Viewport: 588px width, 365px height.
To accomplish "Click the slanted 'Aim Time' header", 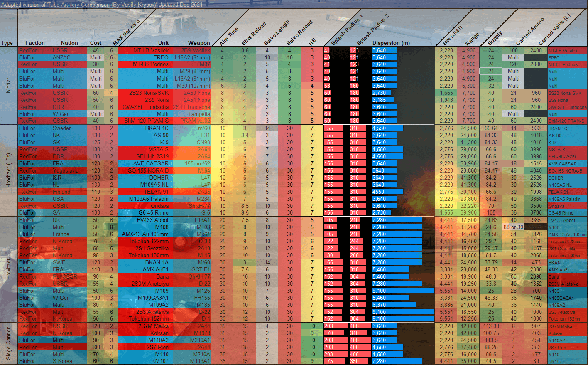I will 229,37.
